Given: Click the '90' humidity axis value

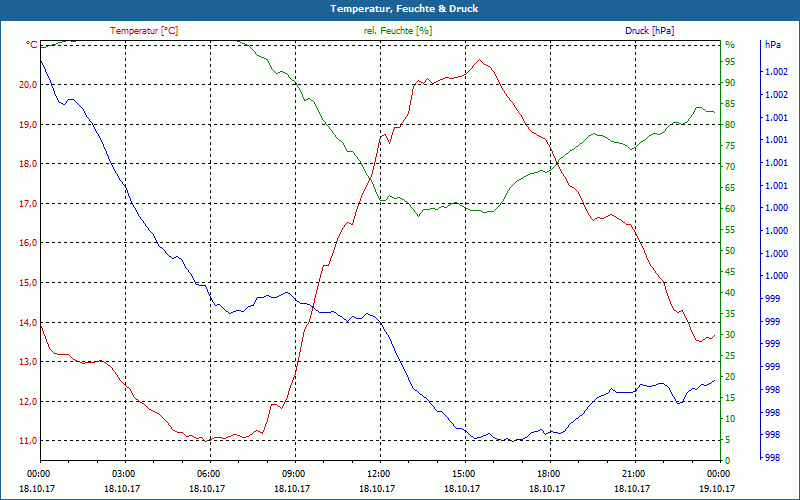Looking at the screenshot, I should coord(730,83).
